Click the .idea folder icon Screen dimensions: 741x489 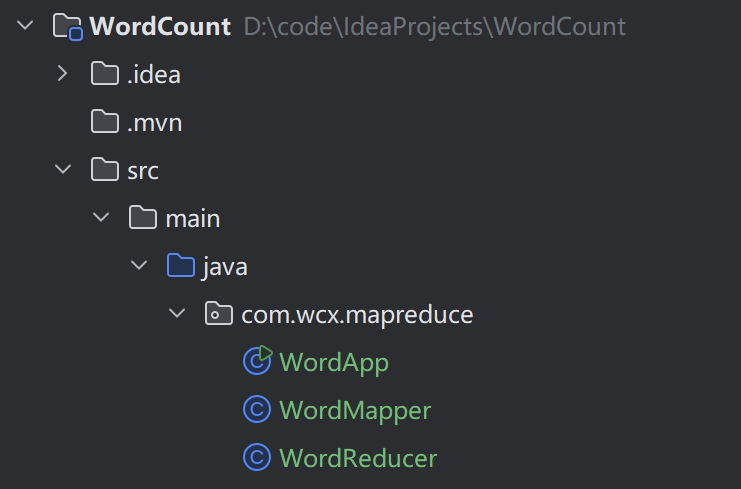[x=104, y=73]
